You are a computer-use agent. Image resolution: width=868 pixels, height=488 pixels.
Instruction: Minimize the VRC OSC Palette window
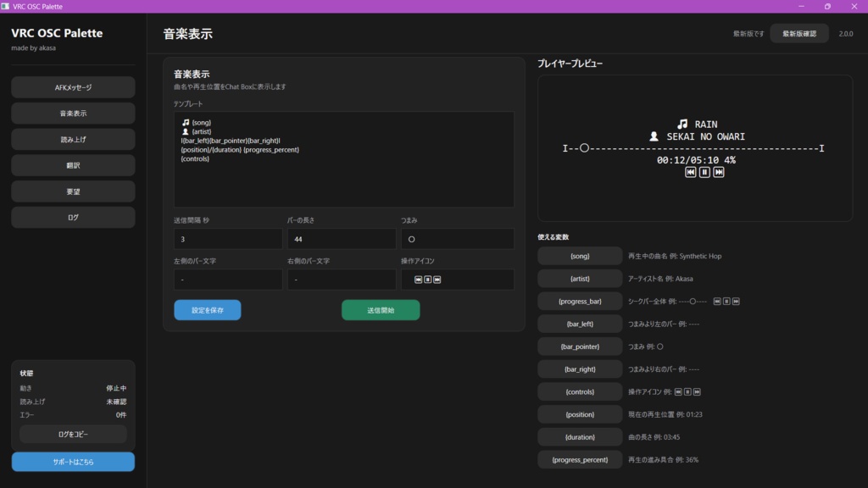pyautogui.click(x=801, y=6)
